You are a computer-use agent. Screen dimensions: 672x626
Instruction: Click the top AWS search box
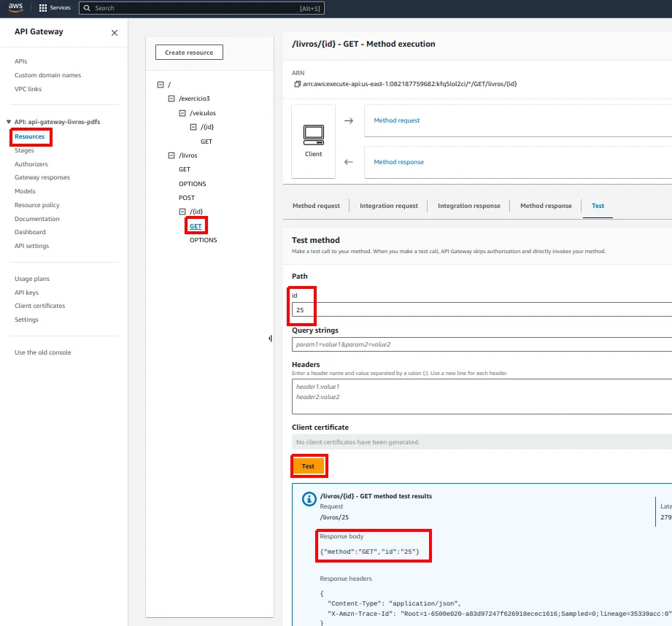[x=201, y=8]
